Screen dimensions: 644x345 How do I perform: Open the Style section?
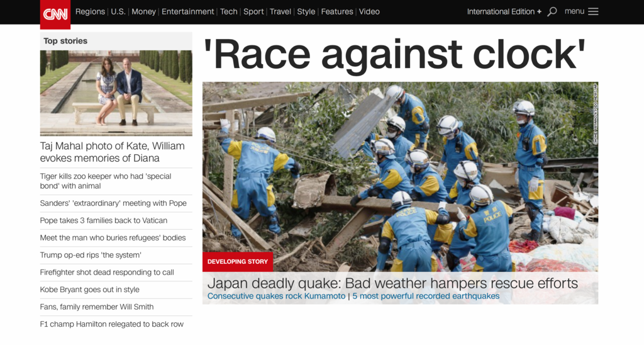coord(306,11)
